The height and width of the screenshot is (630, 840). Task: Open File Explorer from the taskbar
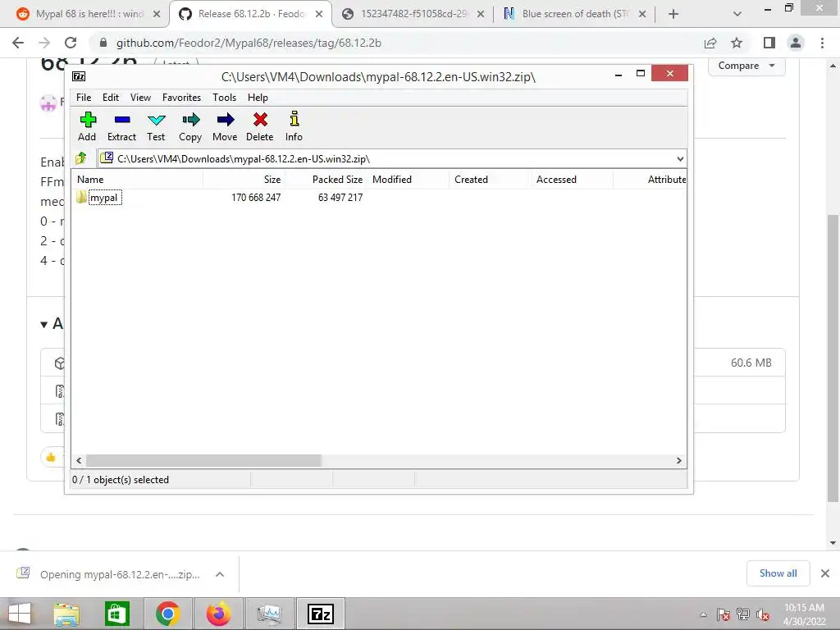pyautogui.click(x=66, y=614)
